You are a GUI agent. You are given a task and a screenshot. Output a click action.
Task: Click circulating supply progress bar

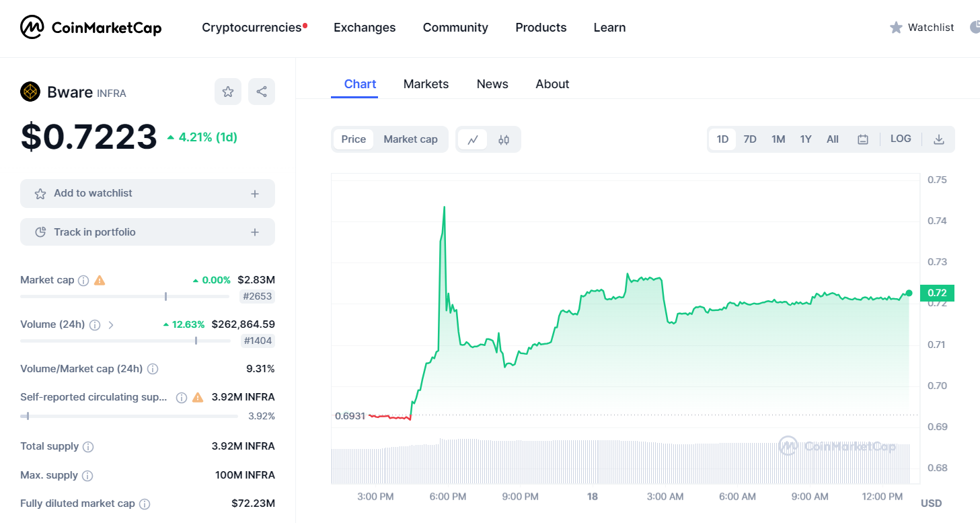click(x=129, y=416)
